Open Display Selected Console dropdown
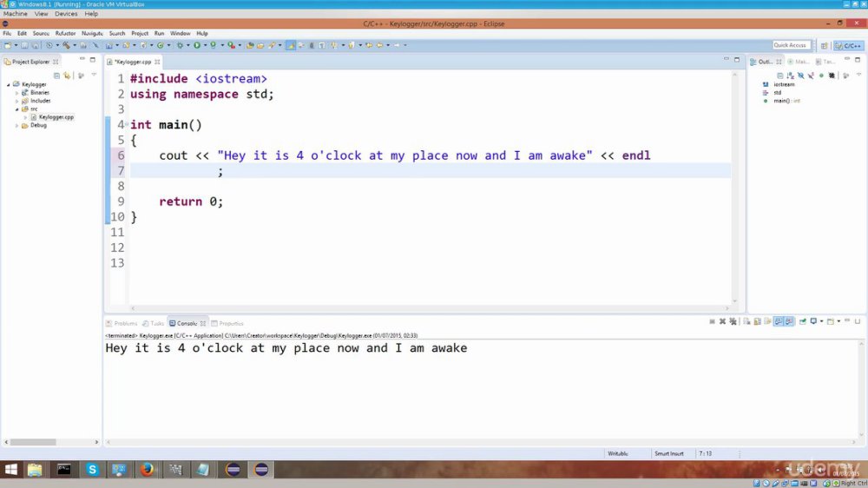 (821, 321)
